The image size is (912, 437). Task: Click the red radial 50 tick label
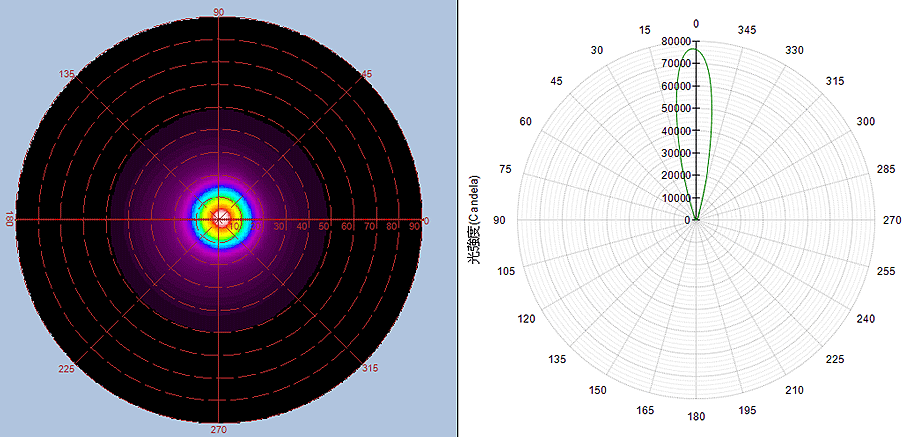click(324, 227)
